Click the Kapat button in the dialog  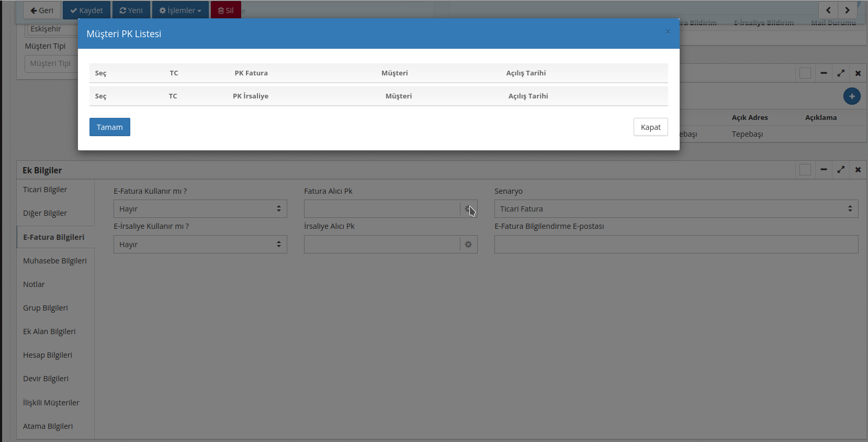click(650, 127)
